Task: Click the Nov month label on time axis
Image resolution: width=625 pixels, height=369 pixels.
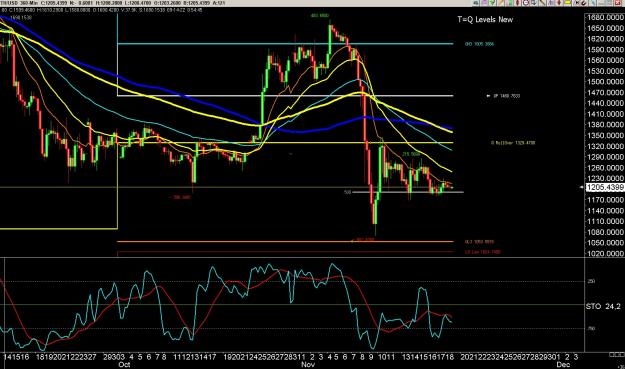Action: coord(308,364)
